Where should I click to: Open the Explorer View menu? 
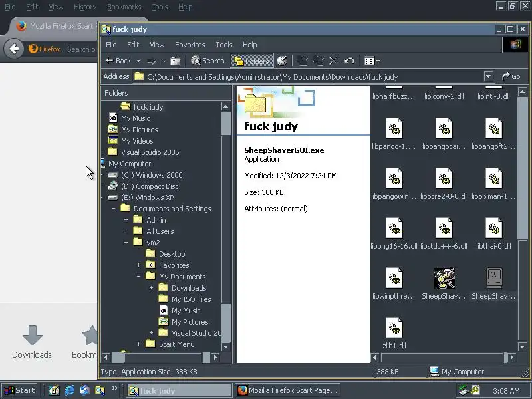click(157, 45)
